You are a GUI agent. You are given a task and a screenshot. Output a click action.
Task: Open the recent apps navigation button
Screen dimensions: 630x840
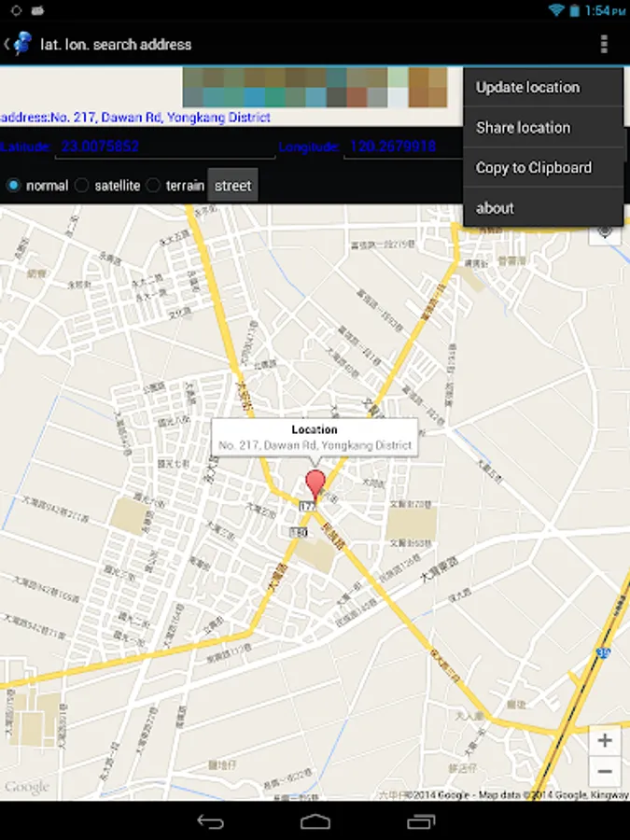click(x=421, y=821)
